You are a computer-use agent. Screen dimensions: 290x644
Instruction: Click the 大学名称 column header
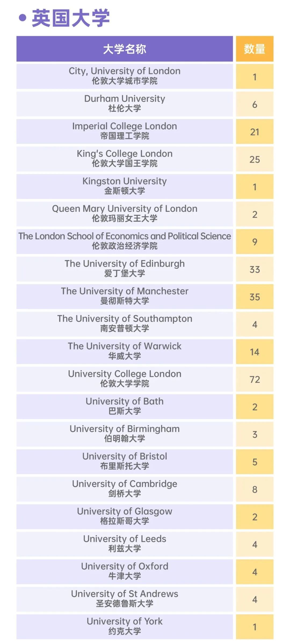click(125, 49)
